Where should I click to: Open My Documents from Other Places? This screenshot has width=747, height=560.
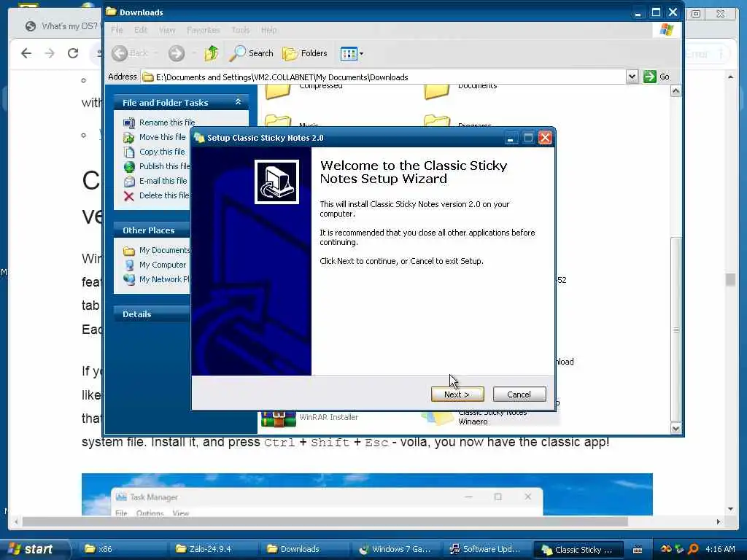click(x=164, y=250)
